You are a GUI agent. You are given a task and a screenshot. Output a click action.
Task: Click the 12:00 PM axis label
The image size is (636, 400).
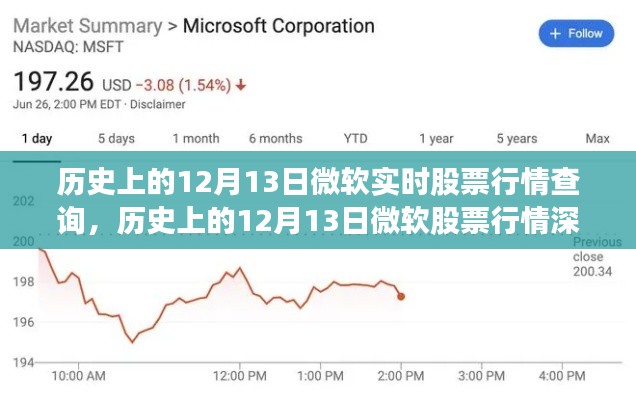click(240, 376)
